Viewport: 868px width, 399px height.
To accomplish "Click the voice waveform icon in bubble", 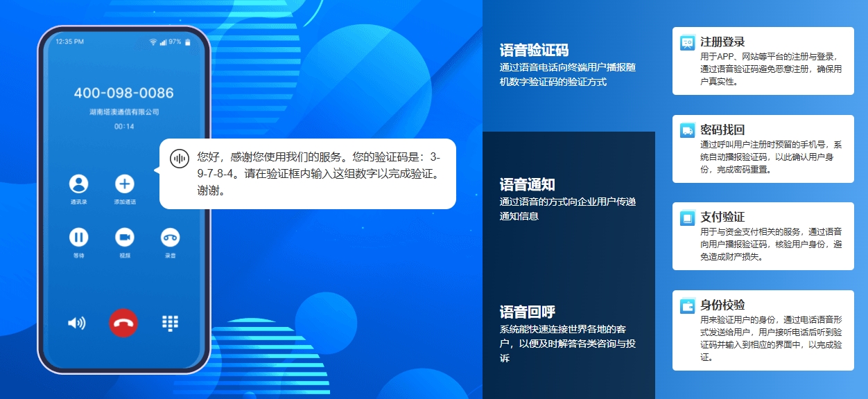I will 180,159.
